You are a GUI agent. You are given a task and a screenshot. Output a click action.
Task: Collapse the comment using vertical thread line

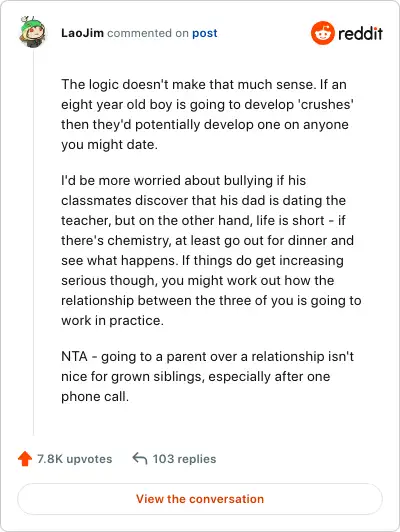pyautogui.click(x=33, y=243)
